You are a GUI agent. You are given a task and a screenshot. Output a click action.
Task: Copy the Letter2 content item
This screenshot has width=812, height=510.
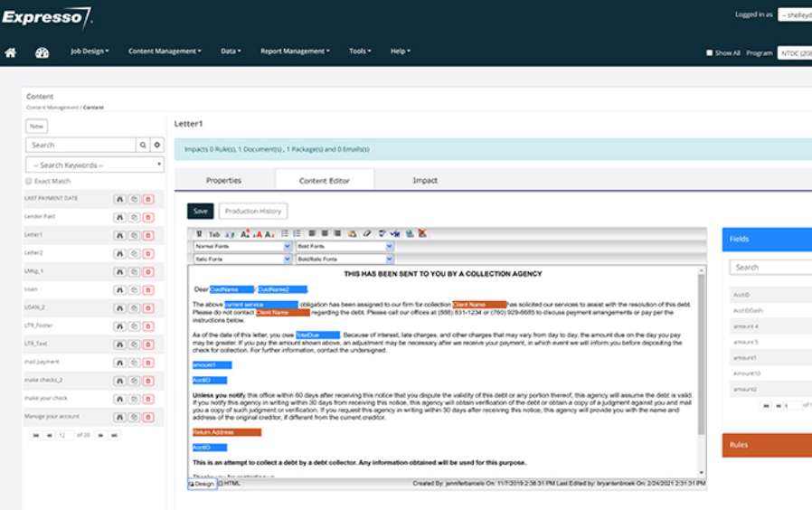point(134,254)
